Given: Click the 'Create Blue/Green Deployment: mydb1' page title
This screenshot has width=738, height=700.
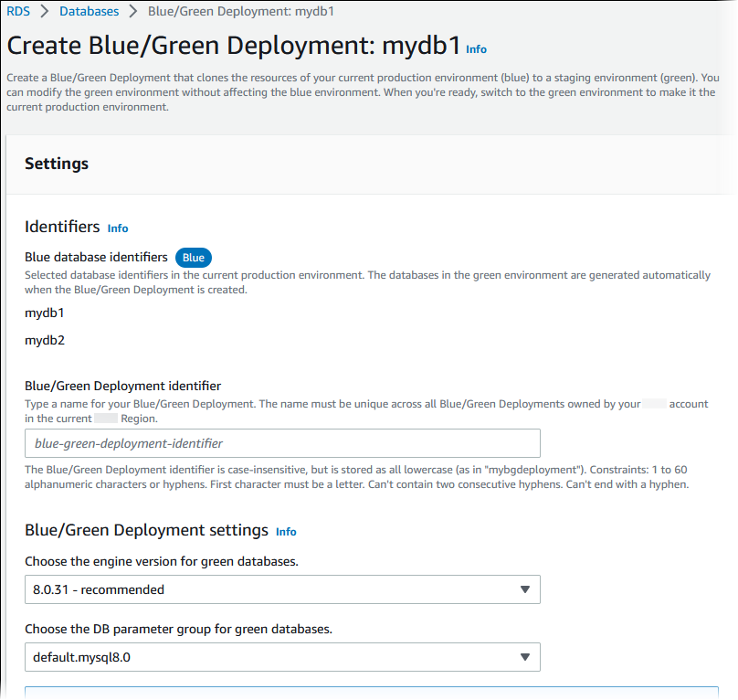Looking at the screenshot, I should pyautogui.click(x=233, y=47).
